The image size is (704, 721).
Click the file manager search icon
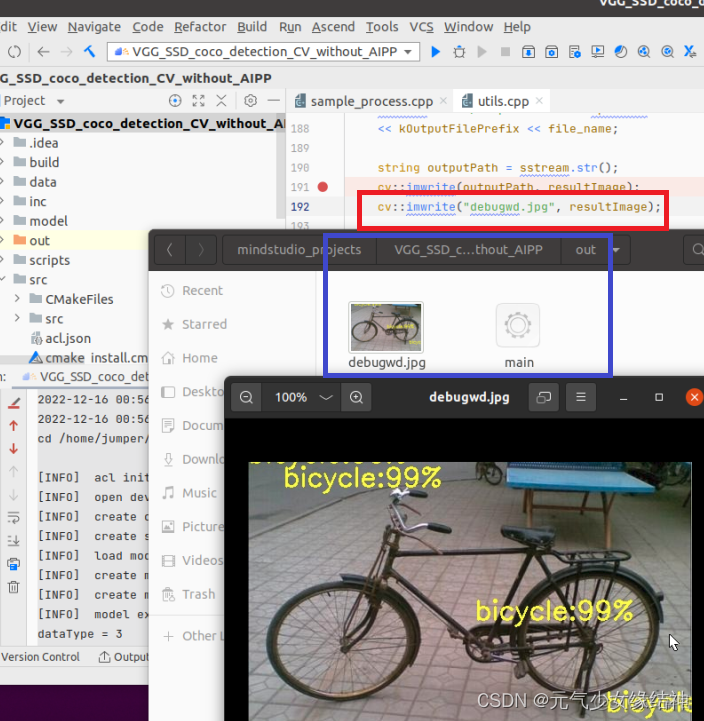click(697, 250)
